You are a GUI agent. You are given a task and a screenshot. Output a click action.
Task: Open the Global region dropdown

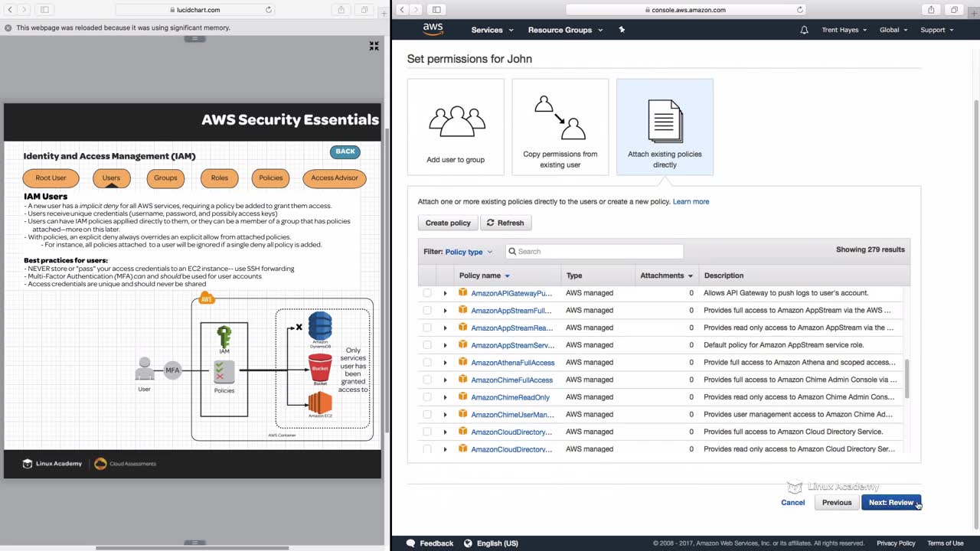[x=893, y=30]
